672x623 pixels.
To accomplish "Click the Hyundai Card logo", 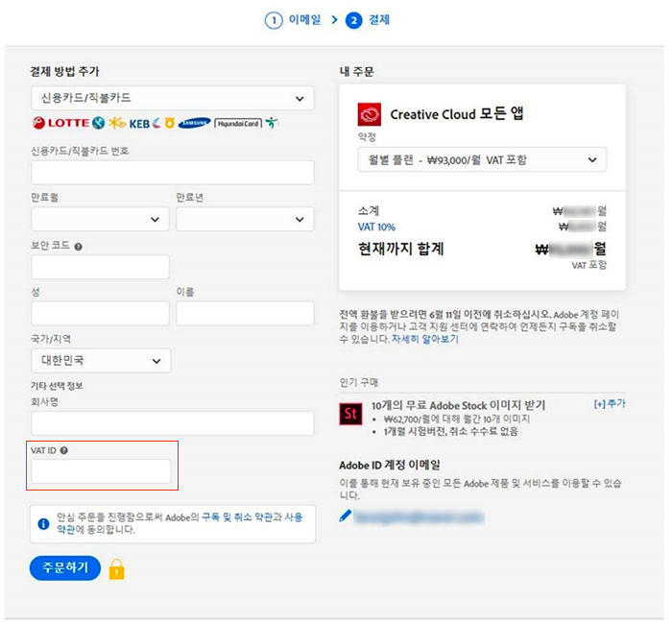I will click(x=238, y=124).
